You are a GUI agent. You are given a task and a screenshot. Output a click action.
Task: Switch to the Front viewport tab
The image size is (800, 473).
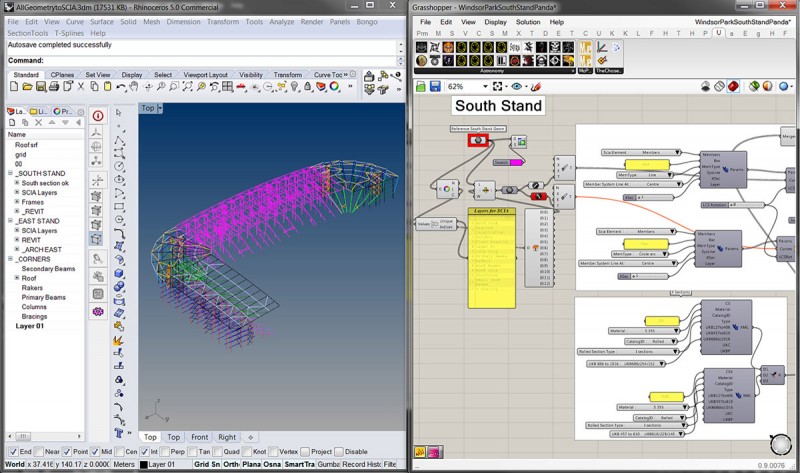(x=200, y=437)
